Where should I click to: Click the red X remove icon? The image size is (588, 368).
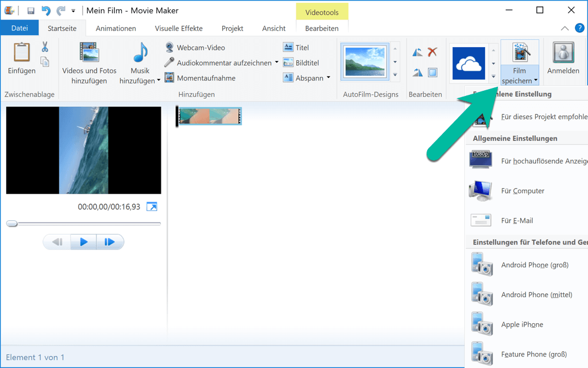click(x=432, y=52)
